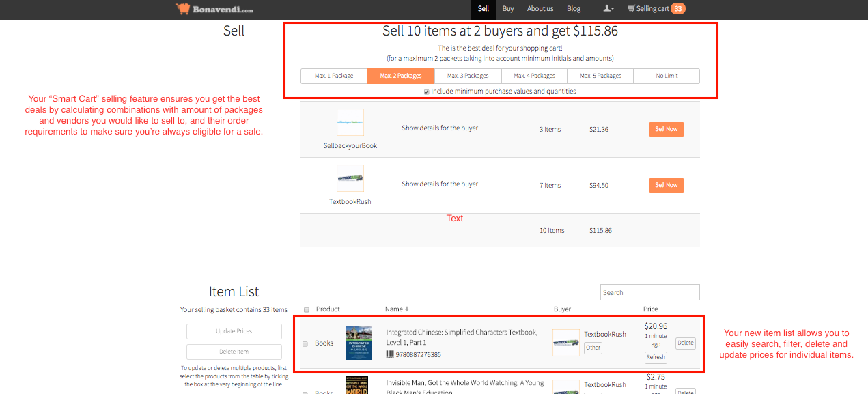Click the Price column header
The image size is (868, 394).
pyautogui.click(x=650, y=309)
